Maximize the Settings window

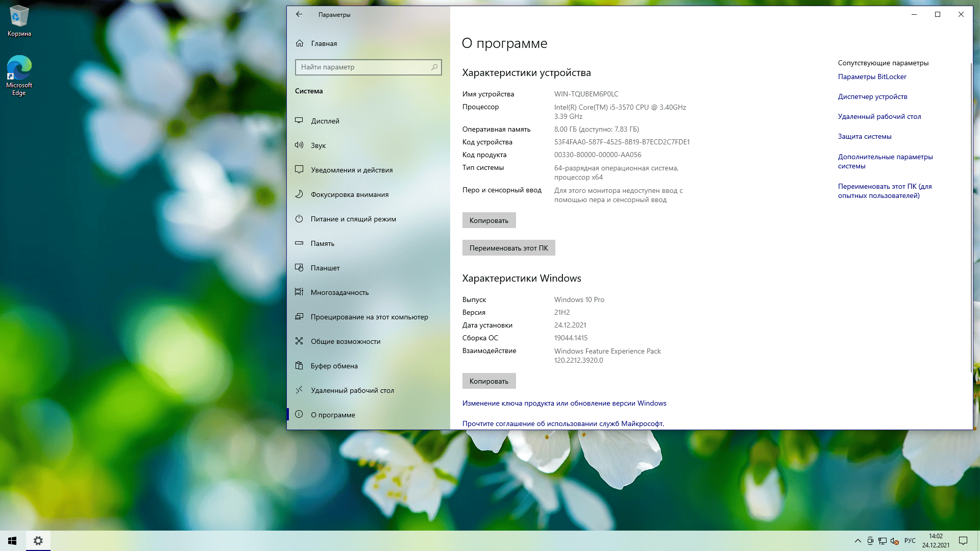pyautogui.click(x=938, y=14)
